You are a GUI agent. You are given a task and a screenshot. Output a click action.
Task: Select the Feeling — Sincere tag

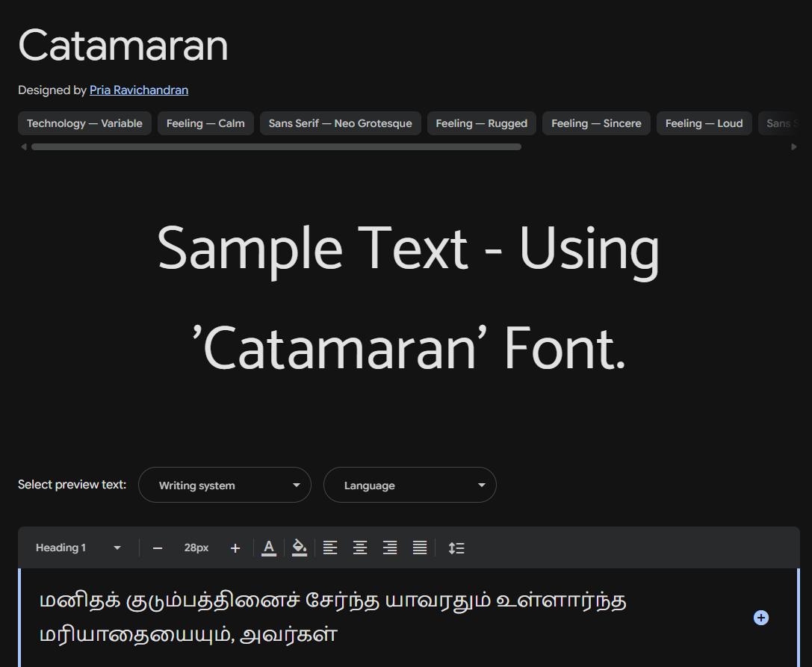pyautogui.click(x=596, y=123)
